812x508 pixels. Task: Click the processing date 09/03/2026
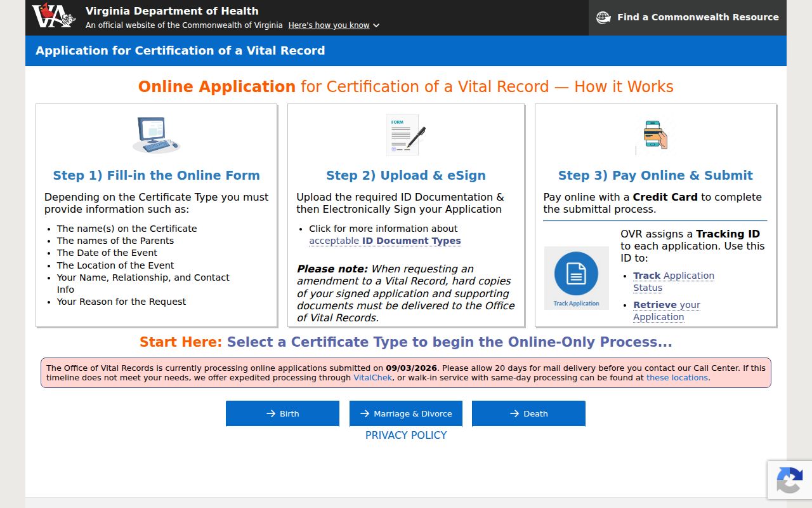[x=411, y=368]
